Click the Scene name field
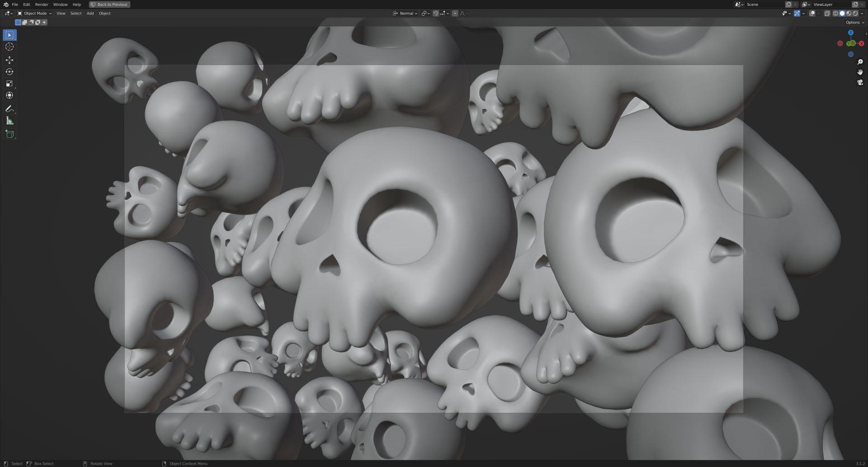This screenshot has height=467, width=868. click(765, 5)
